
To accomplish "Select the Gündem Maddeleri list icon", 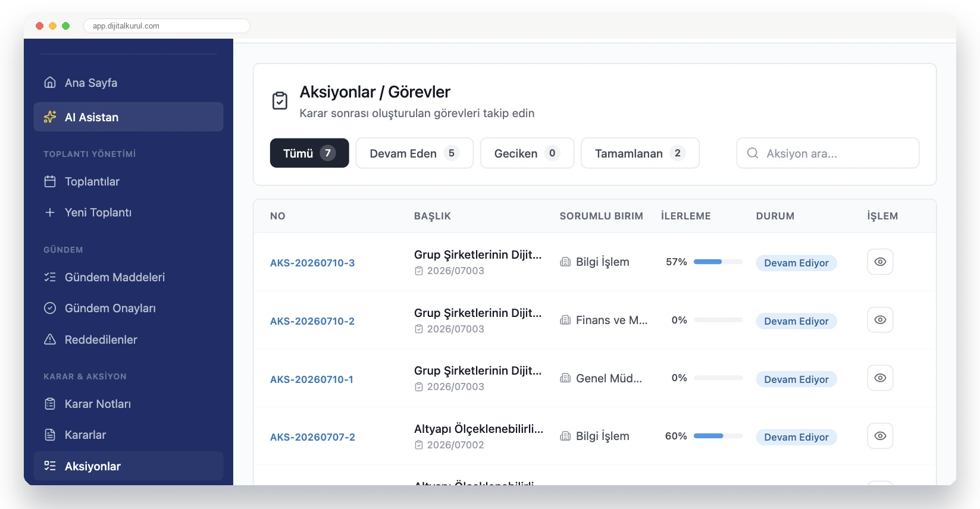I will (x=50, y=277).
